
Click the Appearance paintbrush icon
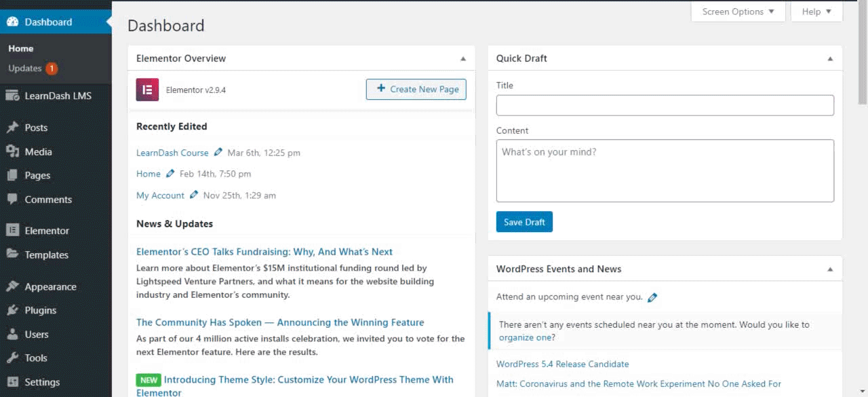12,286
